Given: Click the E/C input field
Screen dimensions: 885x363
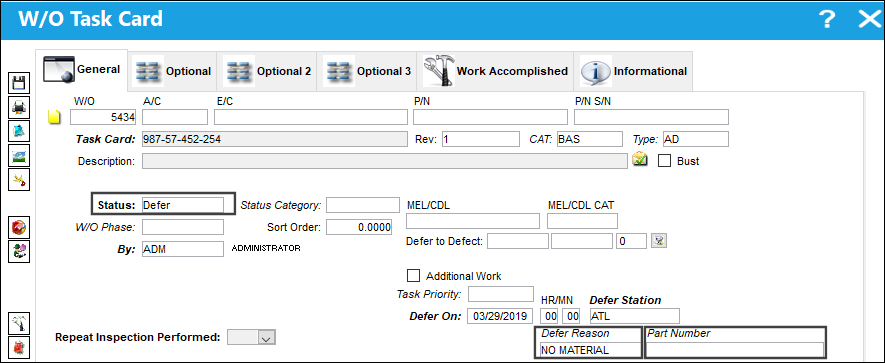Looking at the screenshot, I should 310,117.
